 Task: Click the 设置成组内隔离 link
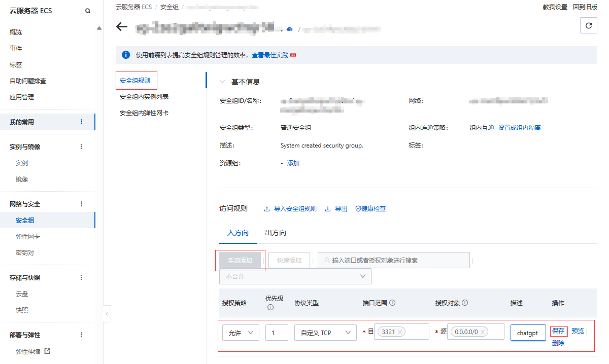[519, 128]
